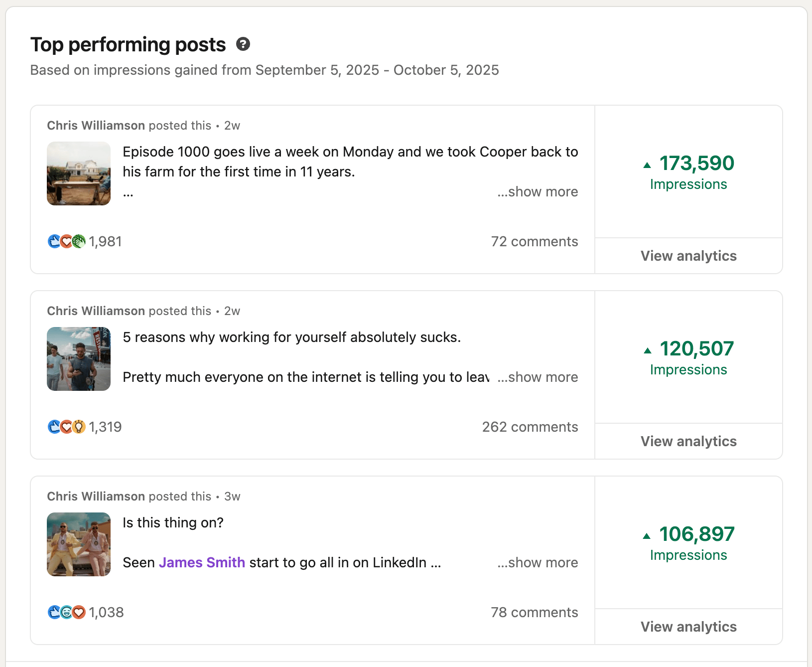Image resolution: width=812 pixels, height=667 pixels.
Task: Open thumbnail of working for yourself post
Action: (79, 359)
